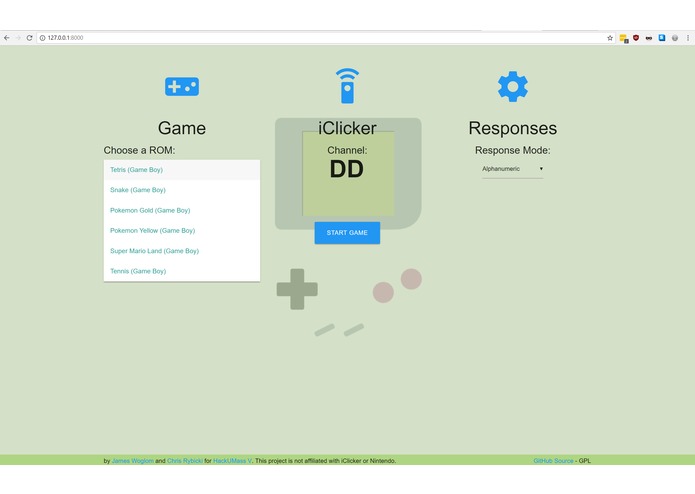The image size is (695, 494).
Task: Click the blue gamepad Game icon
Action: [x=182, y=86]
